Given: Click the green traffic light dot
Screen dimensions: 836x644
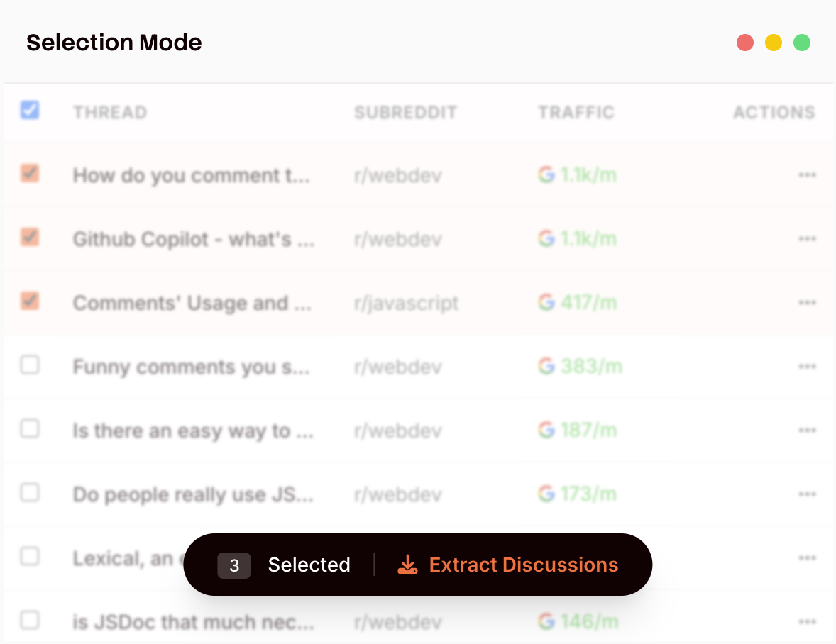Looking at the screenshot, I should 802,43.
